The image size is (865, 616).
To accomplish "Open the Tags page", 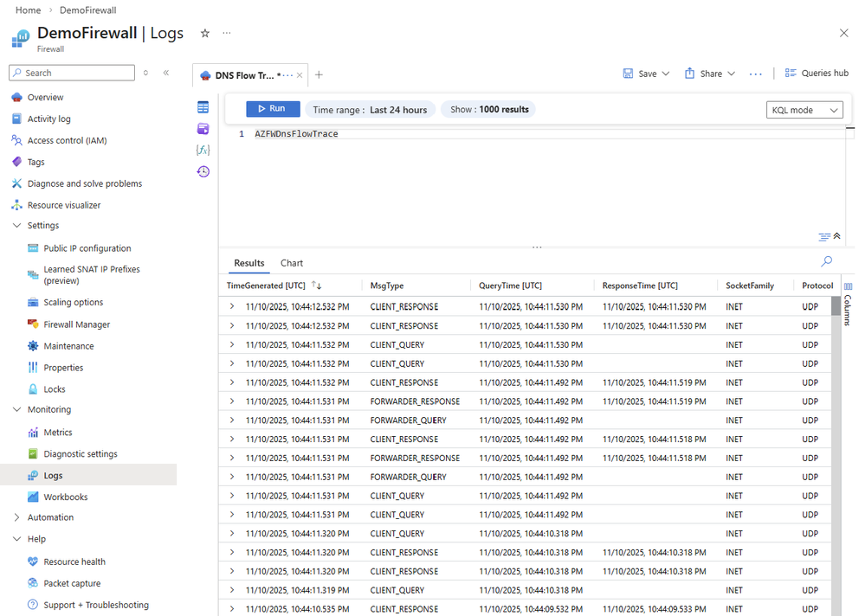I will 36,162.
